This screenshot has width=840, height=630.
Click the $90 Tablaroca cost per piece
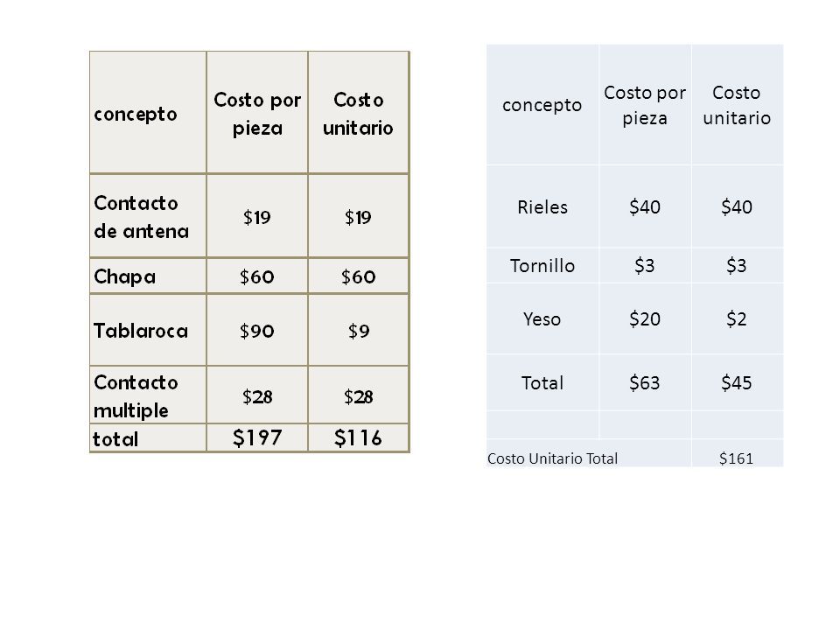[x=257, y=331]
